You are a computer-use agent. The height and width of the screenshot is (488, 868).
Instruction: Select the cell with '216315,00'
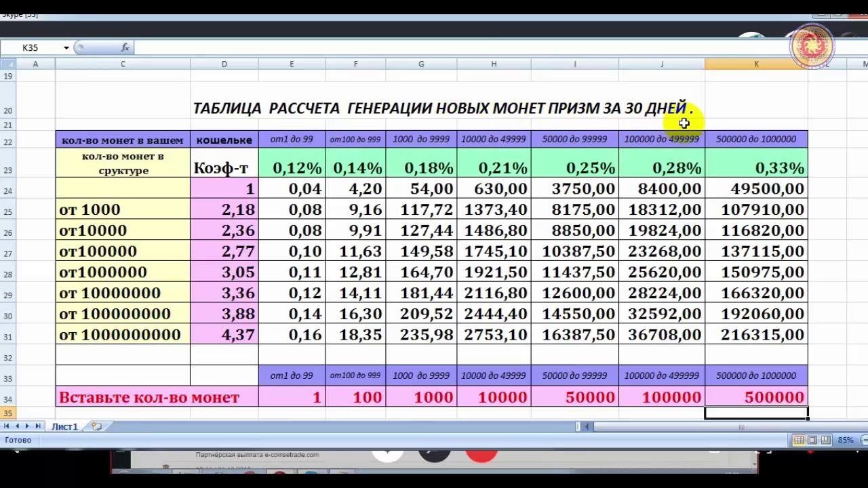[756, 335]
